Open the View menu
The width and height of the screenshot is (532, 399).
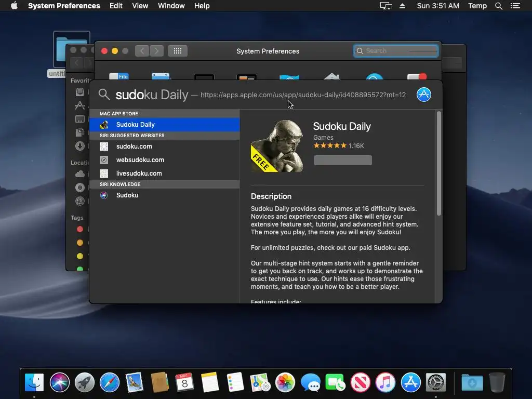[140, 6]
